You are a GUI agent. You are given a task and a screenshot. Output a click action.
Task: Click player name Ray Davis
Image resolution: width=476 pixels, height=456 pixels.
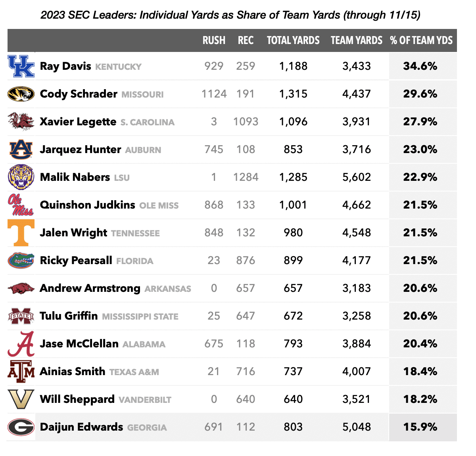65,66
